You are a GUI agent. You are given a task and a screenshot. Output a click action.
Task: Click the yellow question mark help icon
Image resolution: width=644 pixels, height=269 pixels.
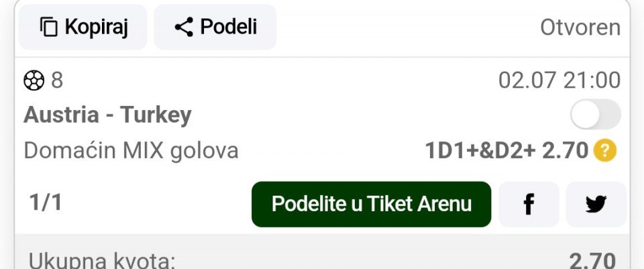[x=604, y=151]
